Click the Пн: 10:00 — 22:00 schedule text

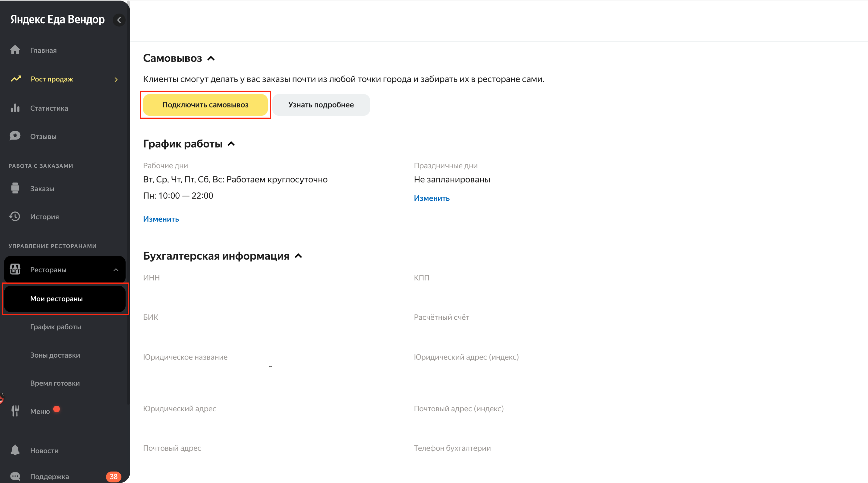(x=178, y=196)
